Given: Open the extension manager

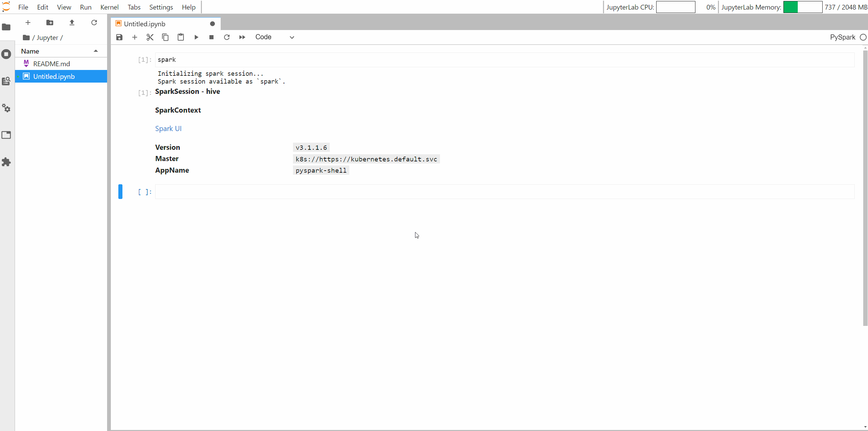Looking at the screenshot, I should tap(6, 162).
